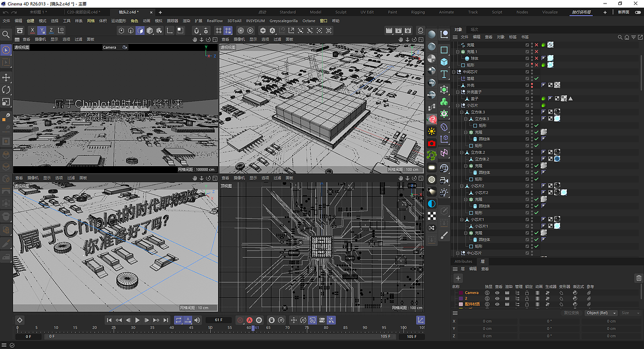Viewport: 644px width, 349px height.
Task: Click the Play forward button in timeline
Action: point(137,320)
